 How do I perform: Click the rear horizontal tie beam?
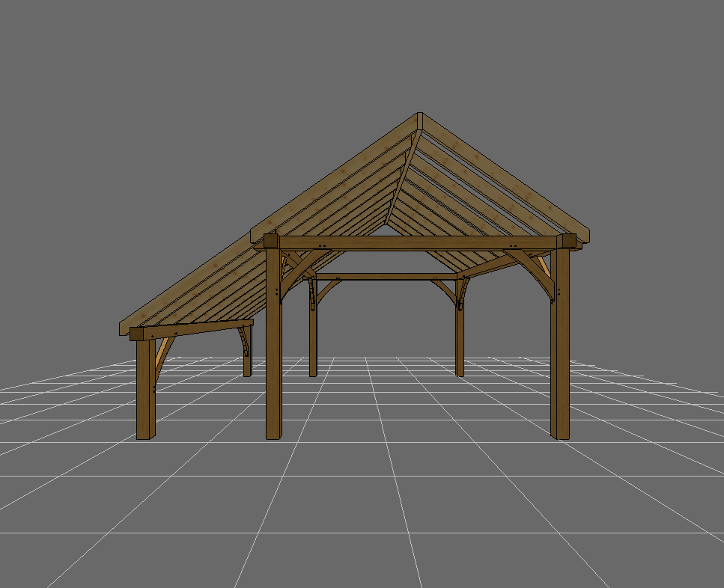[x=386, y=277]
